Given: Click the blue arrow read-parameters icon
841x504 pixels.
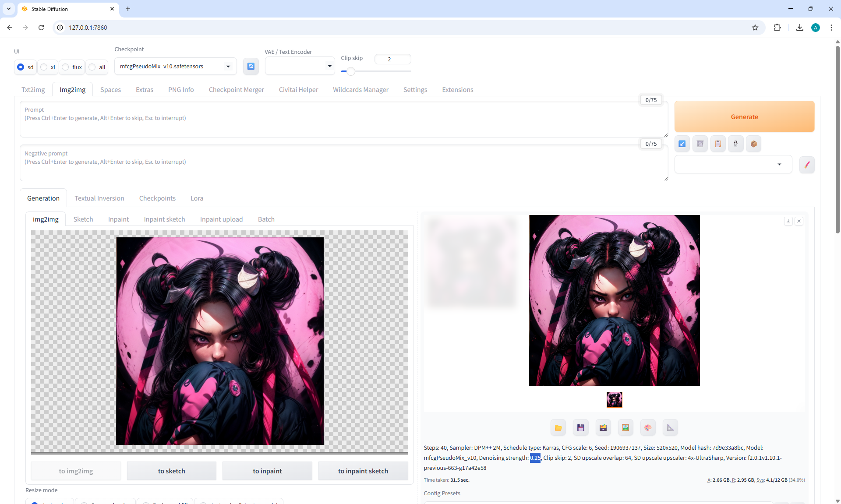Looking at the screenshot, I should [682, 144].
